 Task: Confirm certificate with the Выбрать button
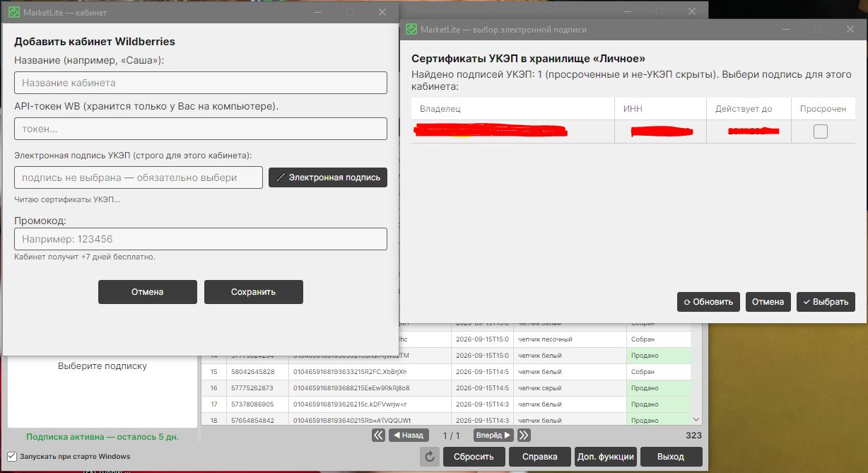(x=826, y=302)
